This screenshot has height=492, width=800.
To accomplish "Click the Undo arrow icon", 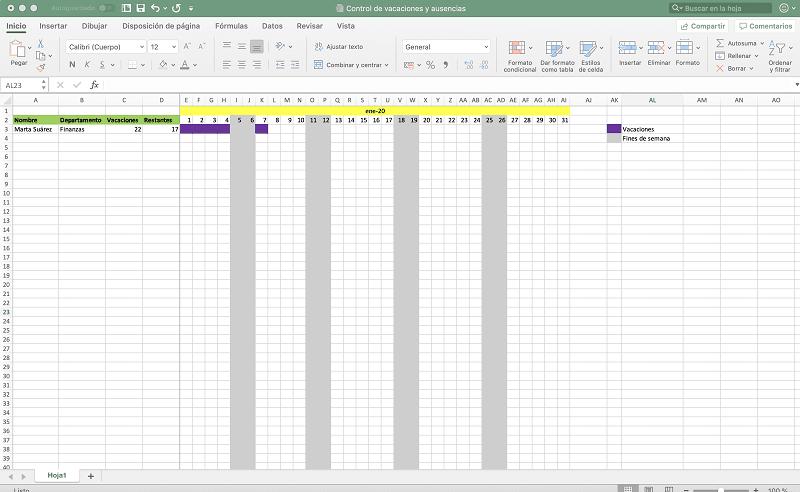I will 154,8.
